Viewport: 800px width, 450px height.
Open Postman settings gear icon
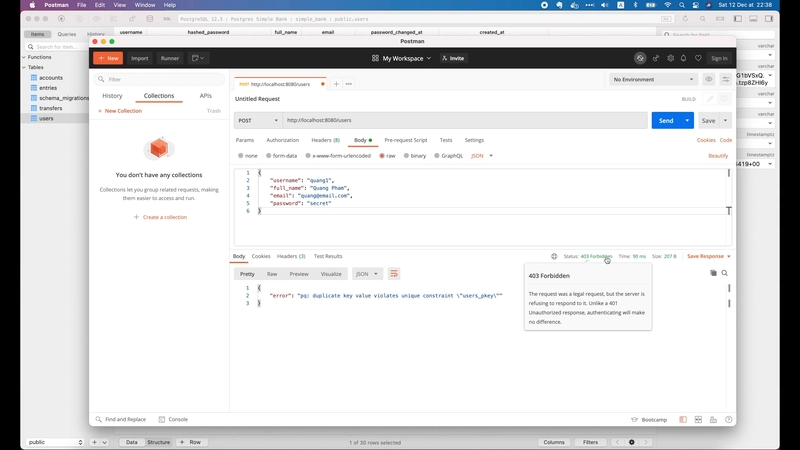click(x=670, y=58)
